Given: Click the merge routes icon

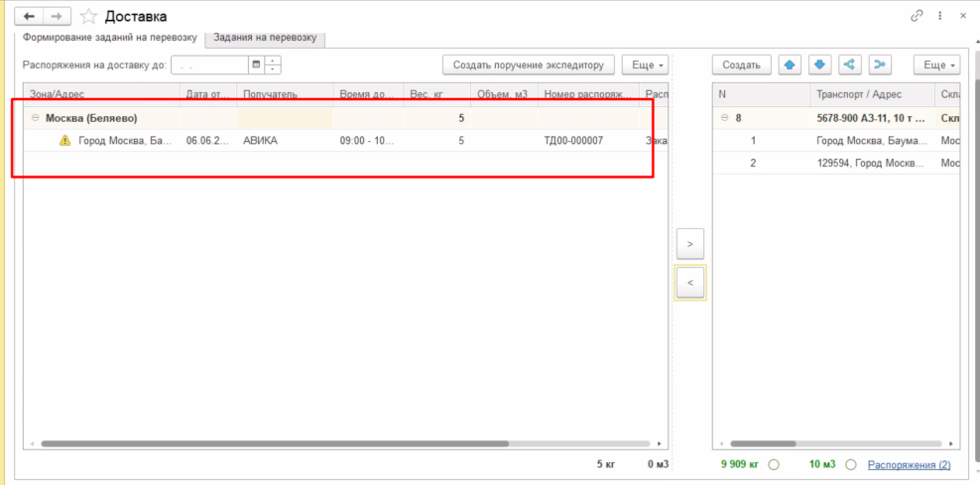Looking at the screenshot, I should pyautogui.click(x=880, y=64).
